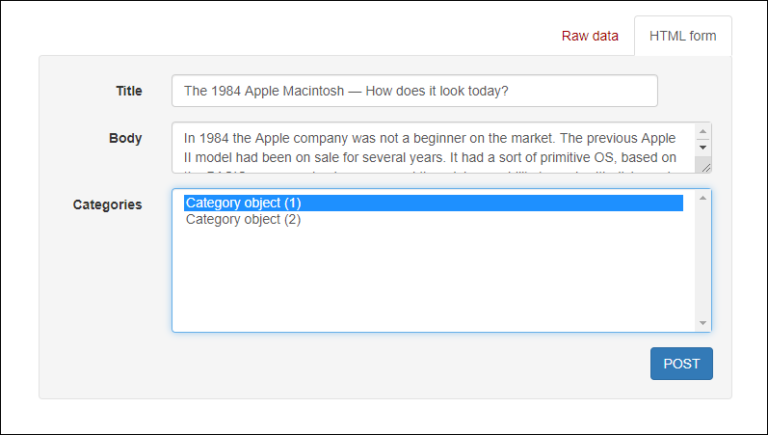Click the Categories field label
Screen dimensions: 768x435
107,204
